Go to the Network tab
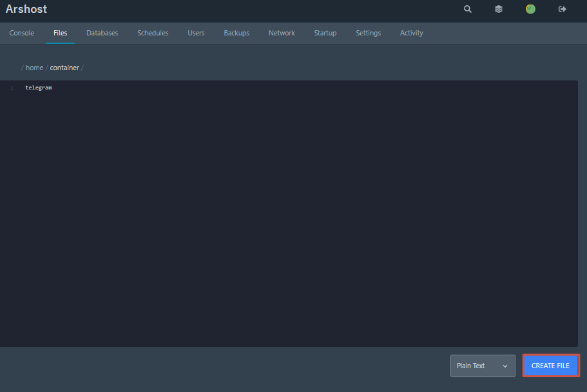 coord(282,33)
